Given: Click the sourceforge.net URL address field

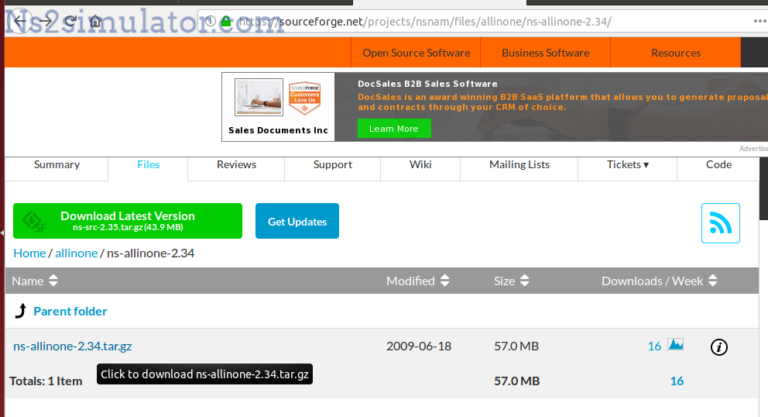Looking at the screenshot, I should (x=450, y=21).
